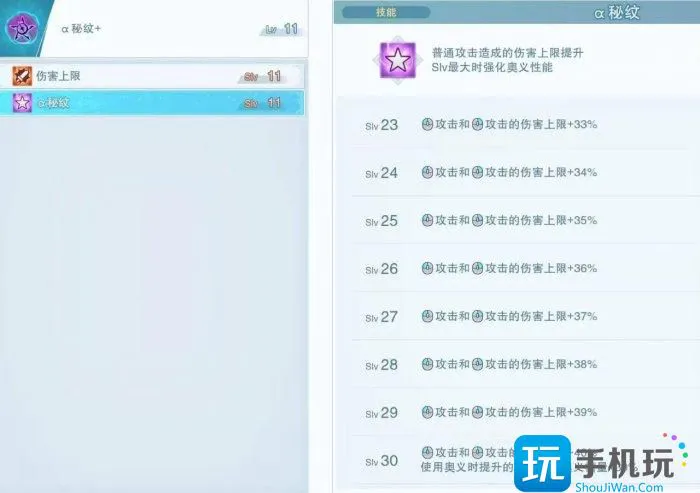700x493 pixels.
Task: Click the description 普通攻击造成的伤害上限提升
Action: point(508,53)
